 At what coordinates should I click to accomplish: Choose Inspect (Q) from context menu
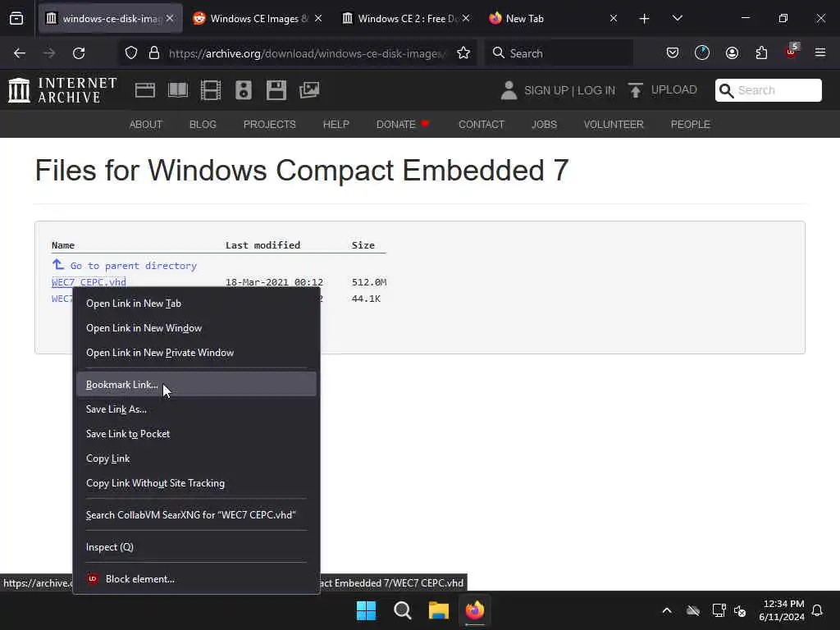click(x=196, y=547)
